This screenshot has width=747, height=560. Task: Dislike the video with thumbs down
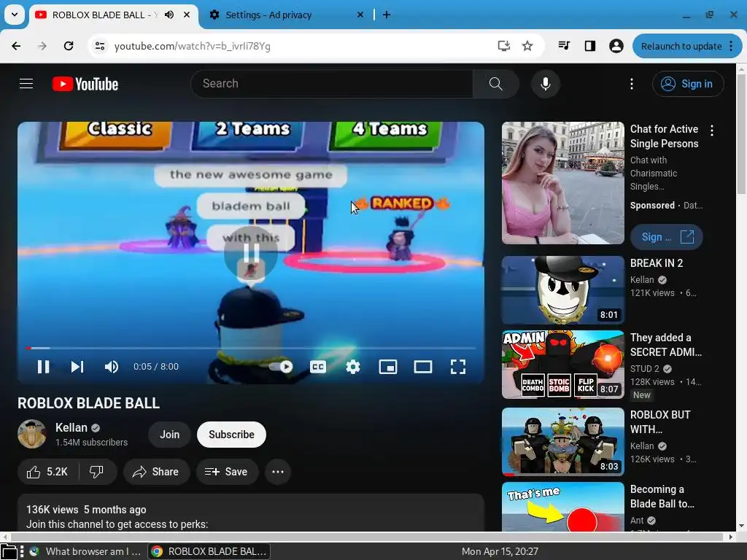pos(97,472)
